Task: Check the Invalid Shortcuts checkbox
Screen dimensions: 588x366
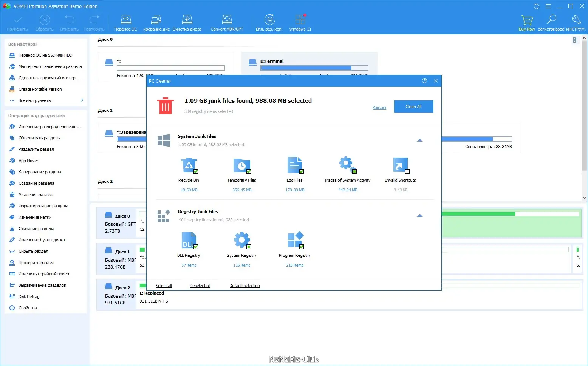Action: click(x=407, y=171)
